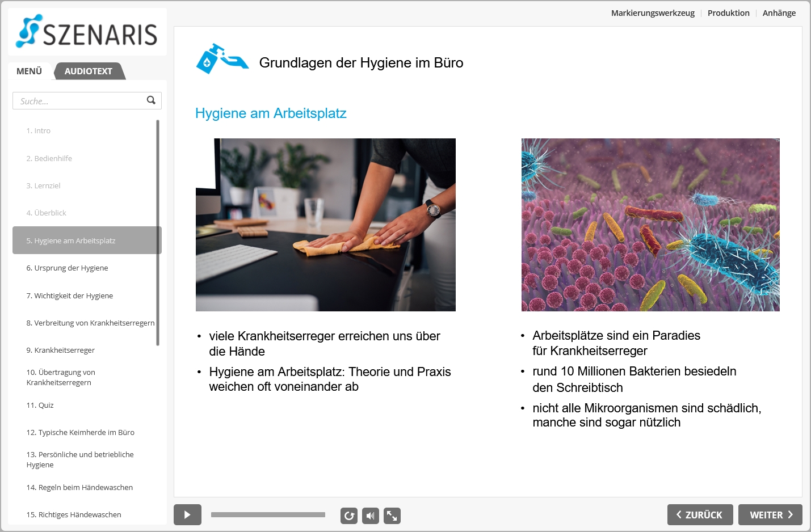Open the Anhänge menu item
The width and height of the screenshot is (811, 532).
pyautogui.click(x=779, y=13)
